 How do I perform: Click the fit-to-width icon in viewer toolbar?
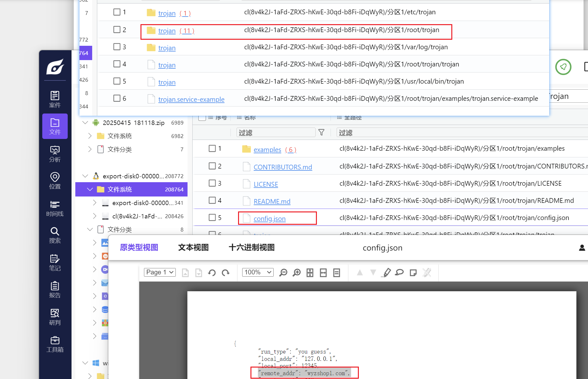click(323, 273)
